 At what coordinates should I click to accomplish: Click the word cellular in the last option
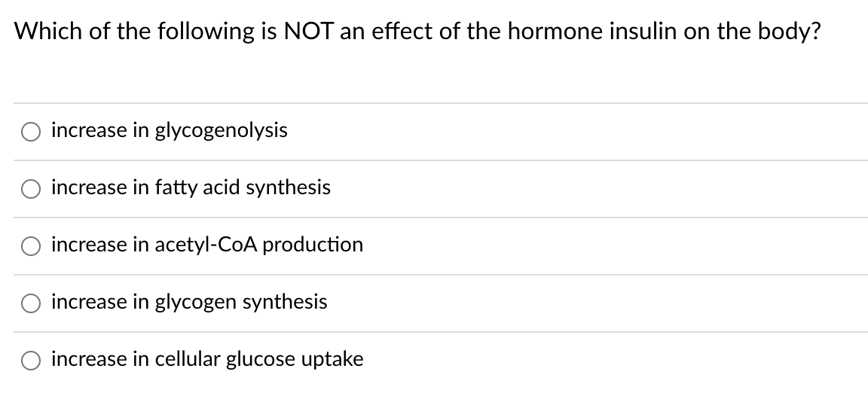[x=188, y=359]
